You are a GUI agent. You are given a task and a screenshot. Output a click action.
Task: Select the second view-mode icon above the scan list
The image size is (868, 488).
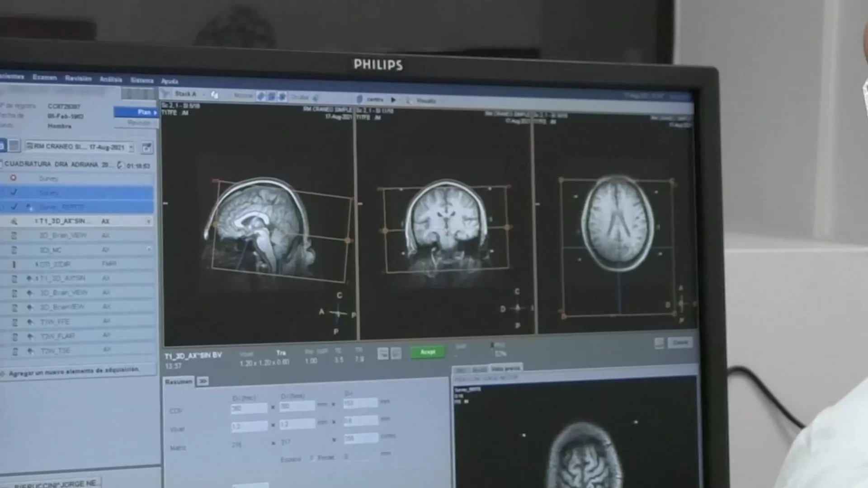pyautogui.click(x=14, y=145)
